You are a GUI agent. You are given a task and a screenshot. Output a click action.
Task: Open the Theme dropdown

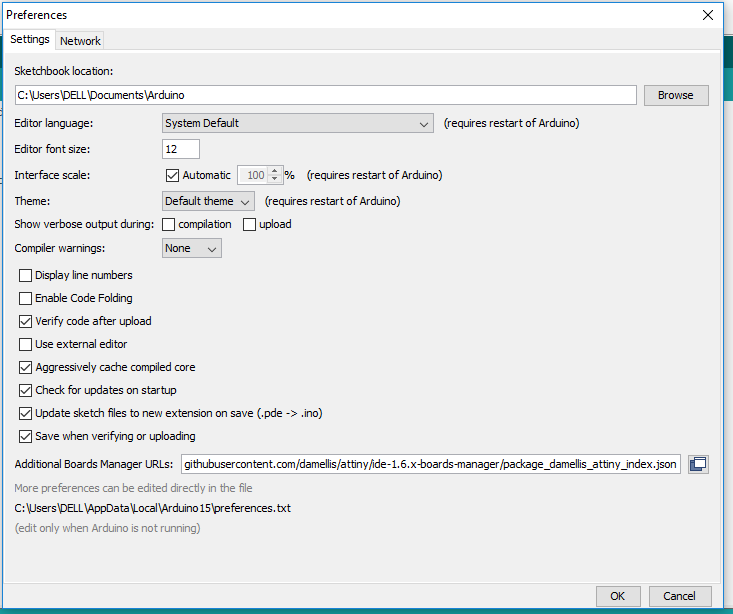(x=208, y=201)
